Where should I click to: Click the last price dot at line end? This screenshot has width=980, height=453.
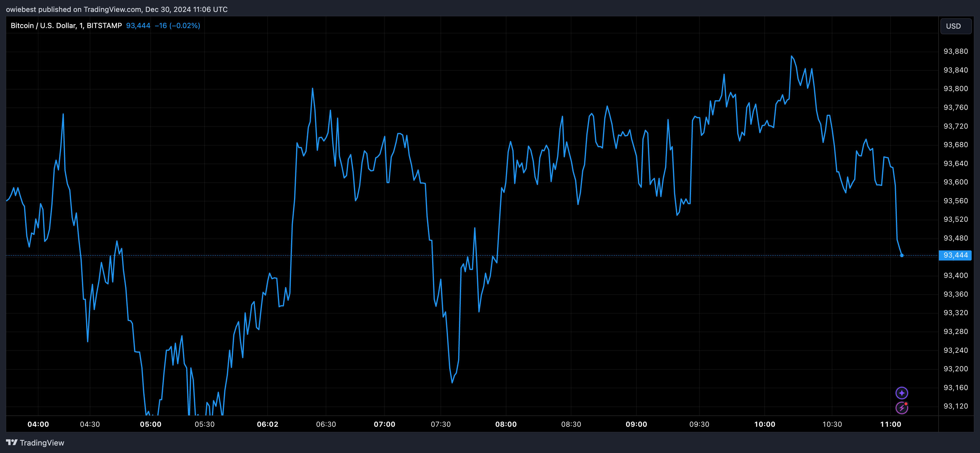click(902, 255)
